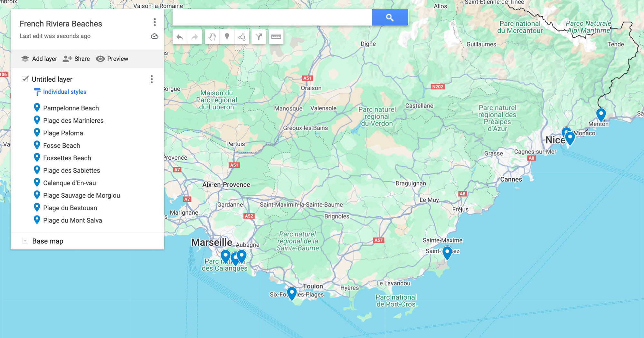Image resolution: width=644 pixels, height=338 pixels.
Task: Click the Marseille city label on map
Action: (212, 242)
